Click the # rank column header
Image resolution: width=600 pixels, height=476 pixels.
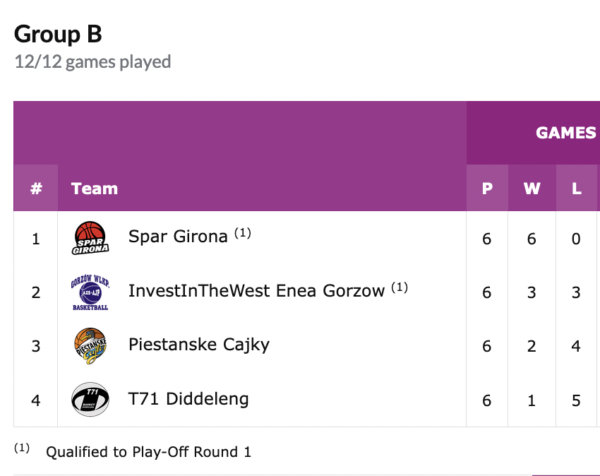[x=36, y=188]
